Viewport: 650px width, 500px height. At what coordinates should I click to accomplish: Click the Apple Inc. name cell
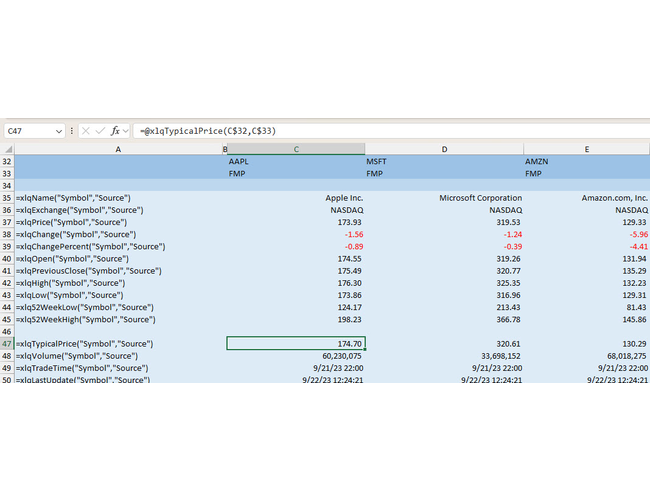296,198
